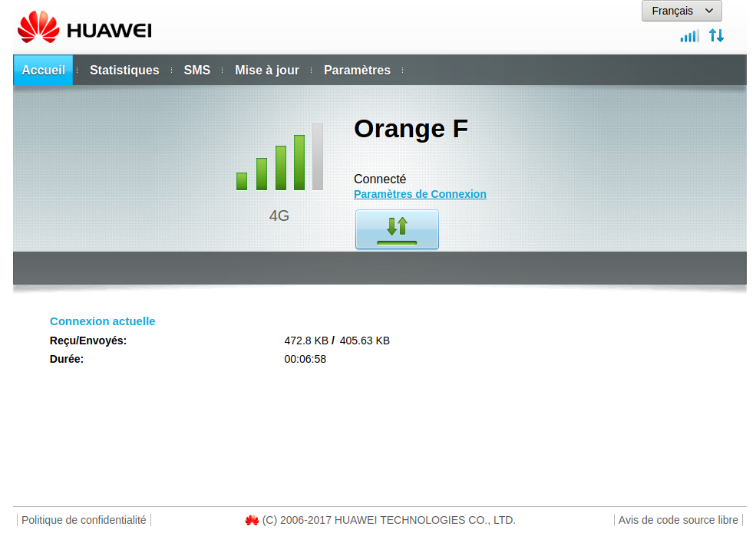This screenshot has height=533, width=756.
Task: Select the Mise à jour tab
Action: (267, 70)
